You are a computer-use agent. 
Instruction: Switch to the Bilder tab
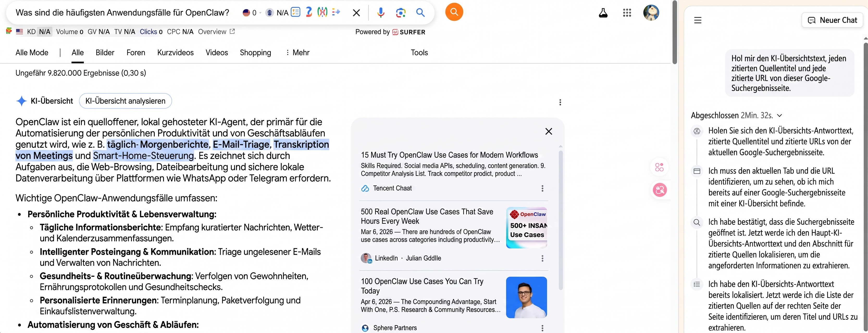105,53
